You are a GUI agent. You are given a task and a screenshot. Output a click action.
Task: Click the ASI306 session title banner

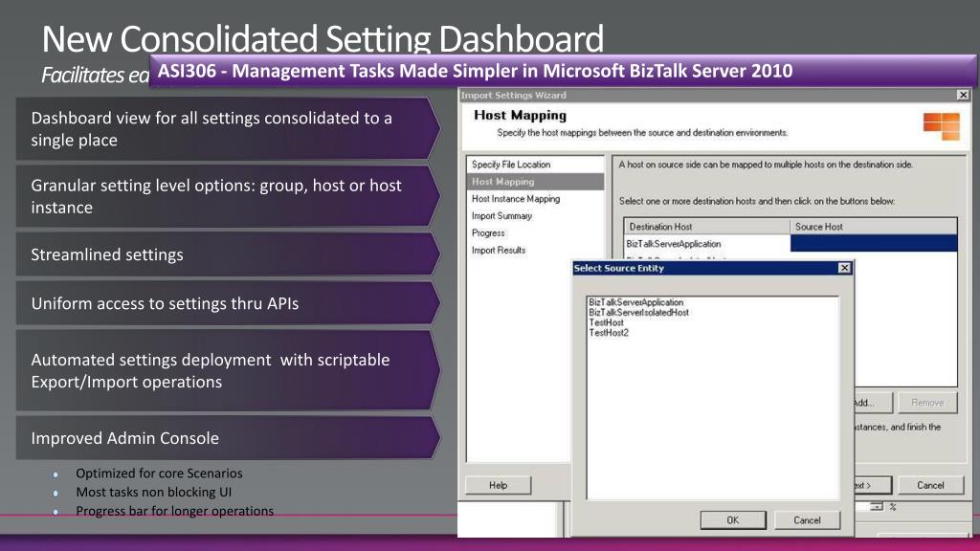pos(563,71)
